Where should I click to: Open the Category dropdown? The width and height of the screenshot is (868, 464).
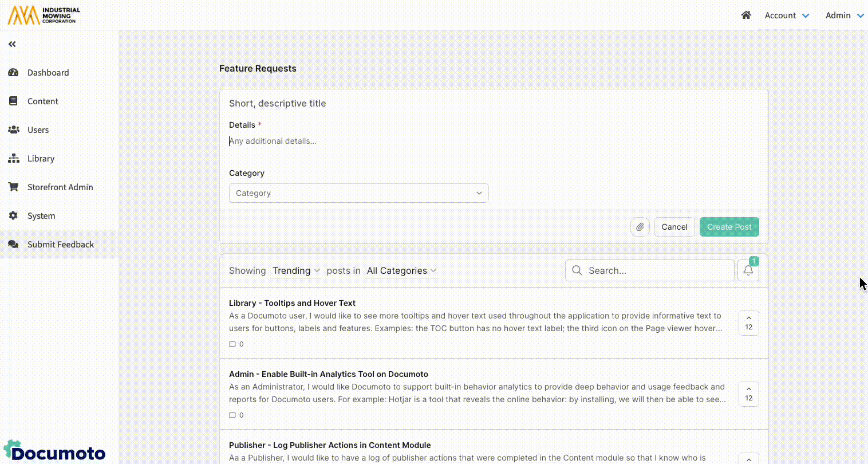click(358, 193)
